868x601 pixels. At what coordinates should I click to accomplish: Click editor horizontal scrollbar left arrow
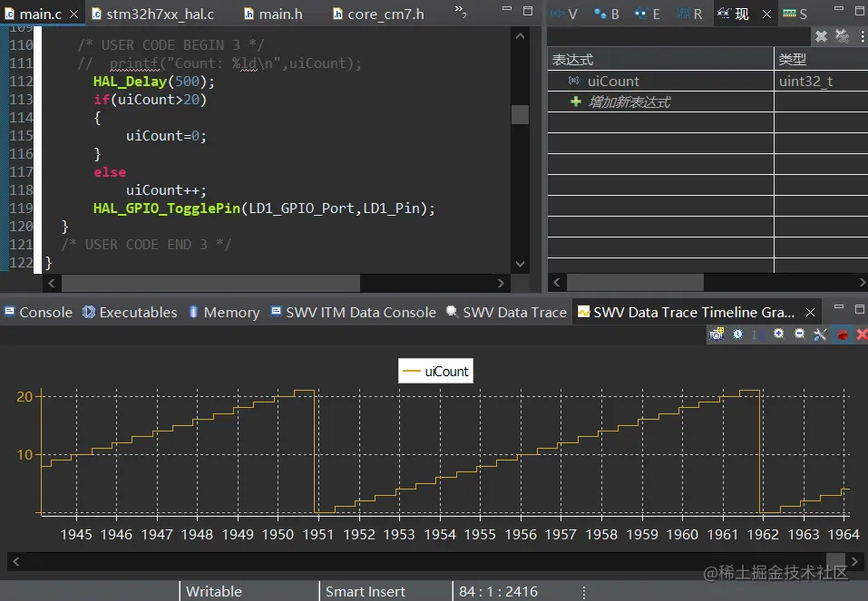click(x=52, y=283)
